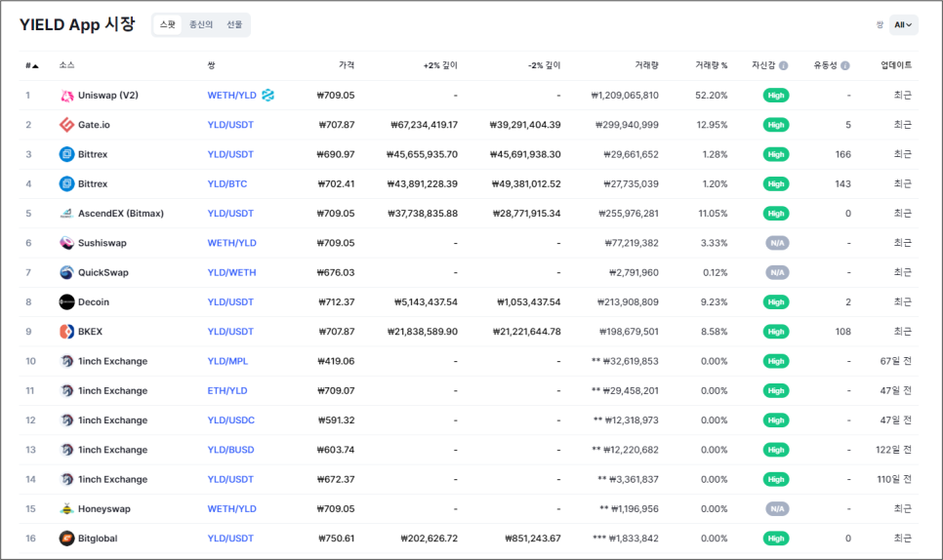The height and width of the screenshot is (560, 943).
Task: Click the Sushiswap logo icon
Action: (x=66, y=243)
